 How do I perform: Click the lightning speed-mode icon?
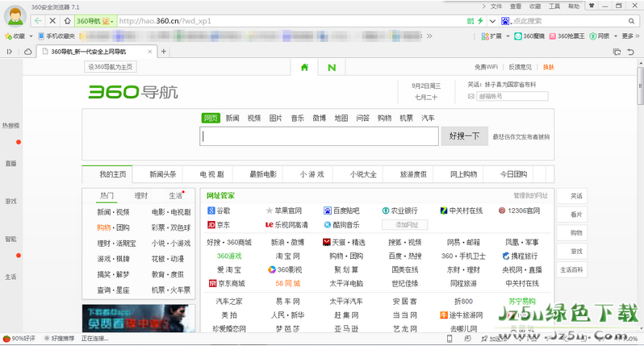(479, 21)
